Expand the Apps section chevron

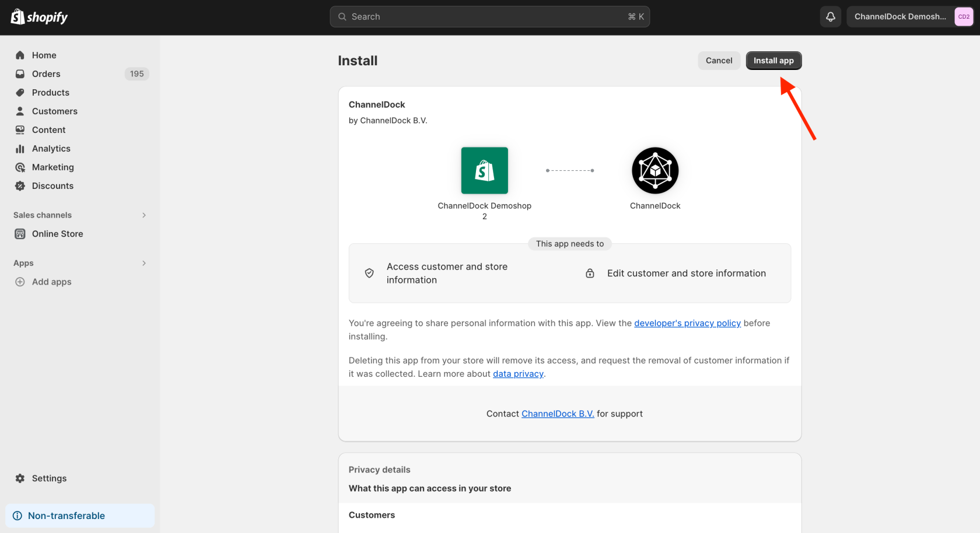point(144,263)
